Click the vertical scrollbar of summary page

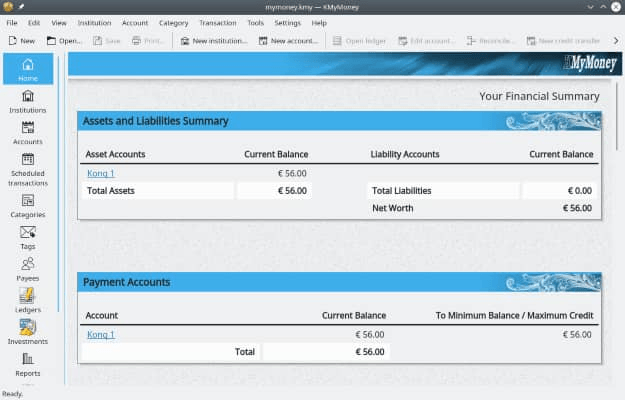617,116
